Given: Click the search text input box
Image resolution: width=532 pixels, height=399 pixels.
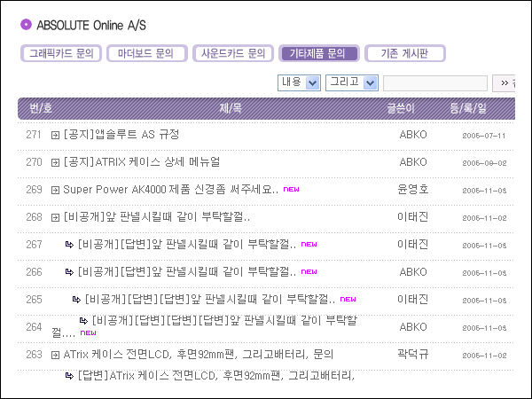Looking at the screenshot, I should [435, 82].
